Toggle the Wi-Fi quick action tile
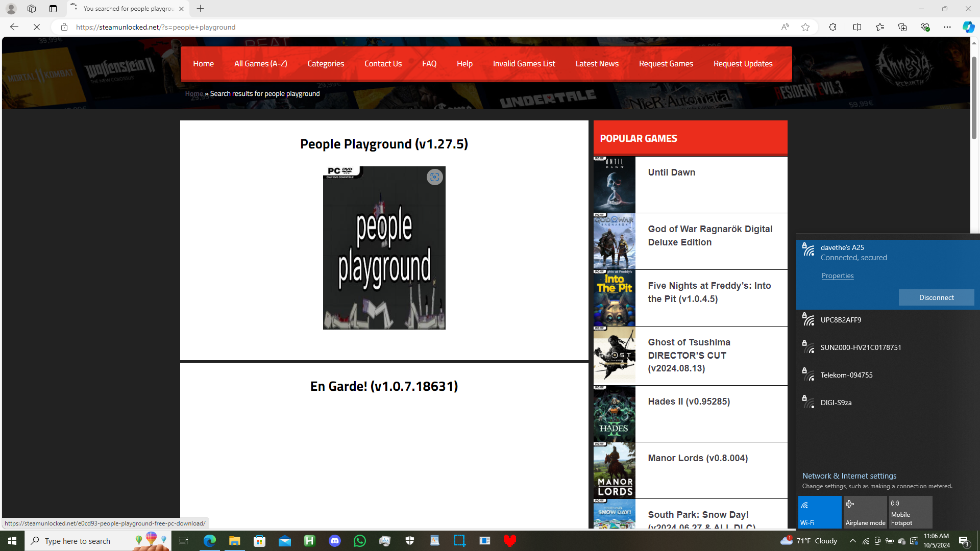This screenshot has height=551, width=980. point(820,512)
